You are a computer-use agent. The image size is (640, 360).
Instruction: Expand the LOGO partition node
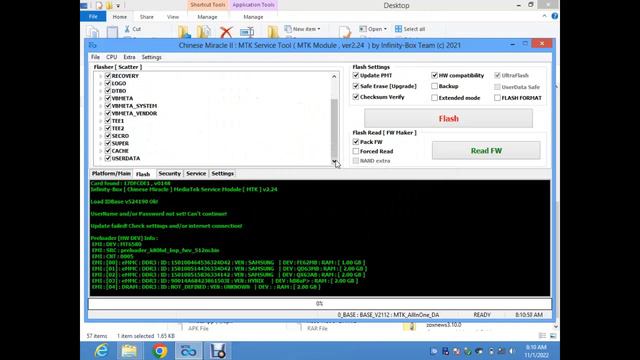tap(100, 83)
